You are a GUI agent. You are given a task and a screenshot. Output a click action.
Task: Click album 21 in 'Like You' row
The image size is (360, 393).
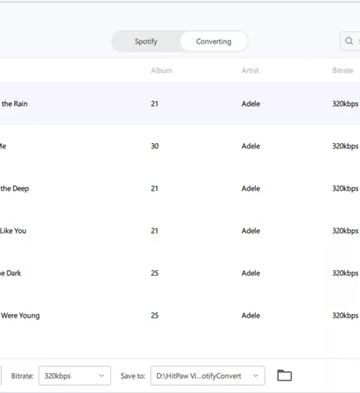[154, 231]
